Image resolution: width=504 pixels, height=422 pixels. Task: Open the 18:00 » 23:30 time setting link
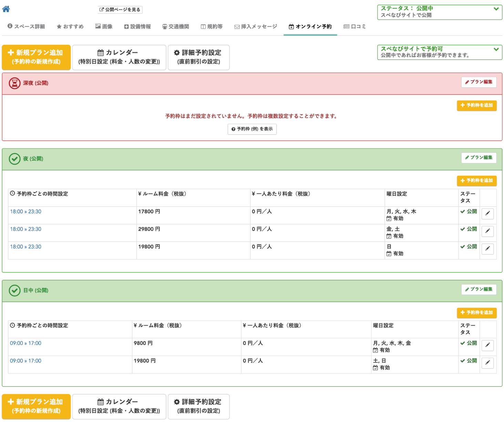25,212
